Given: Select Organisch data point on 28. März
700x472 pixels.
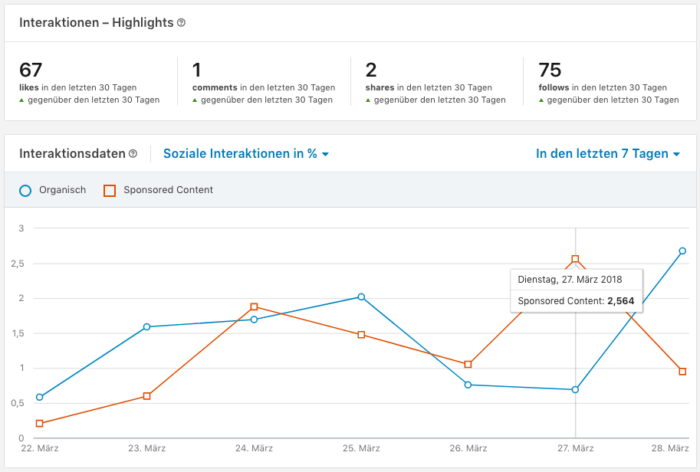Looking at the screenshot, I should click(x=682, y=251).
